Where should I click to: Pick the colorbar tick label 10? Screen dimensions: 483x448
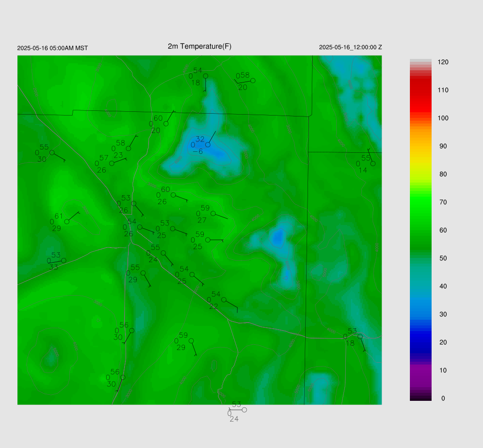click(x=443, y=370)
